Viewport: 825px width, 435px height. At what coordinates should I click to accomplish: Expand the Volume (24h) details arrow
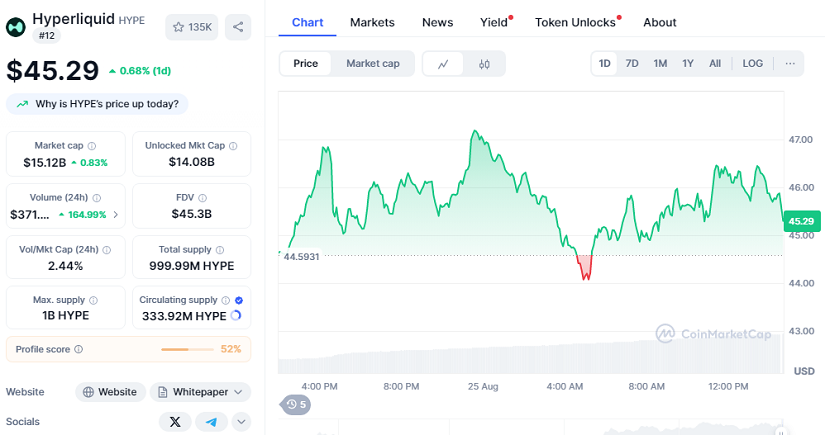[116, 215]
